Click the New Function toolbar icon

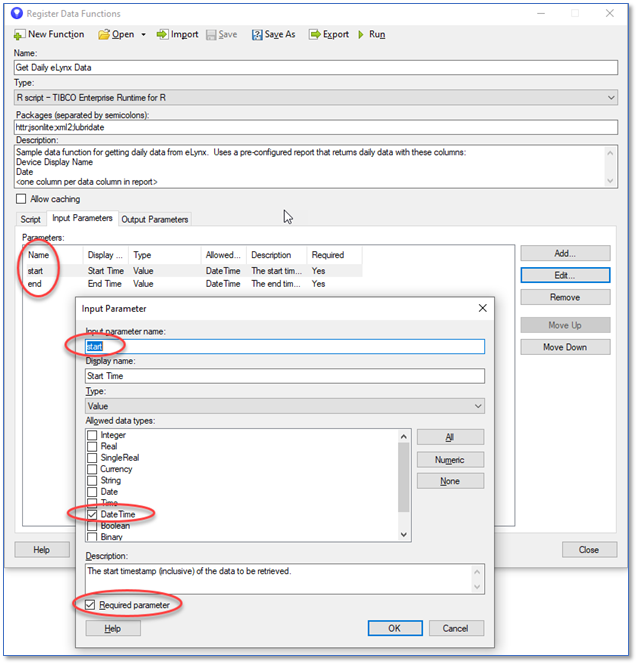[x=19, y=35]
